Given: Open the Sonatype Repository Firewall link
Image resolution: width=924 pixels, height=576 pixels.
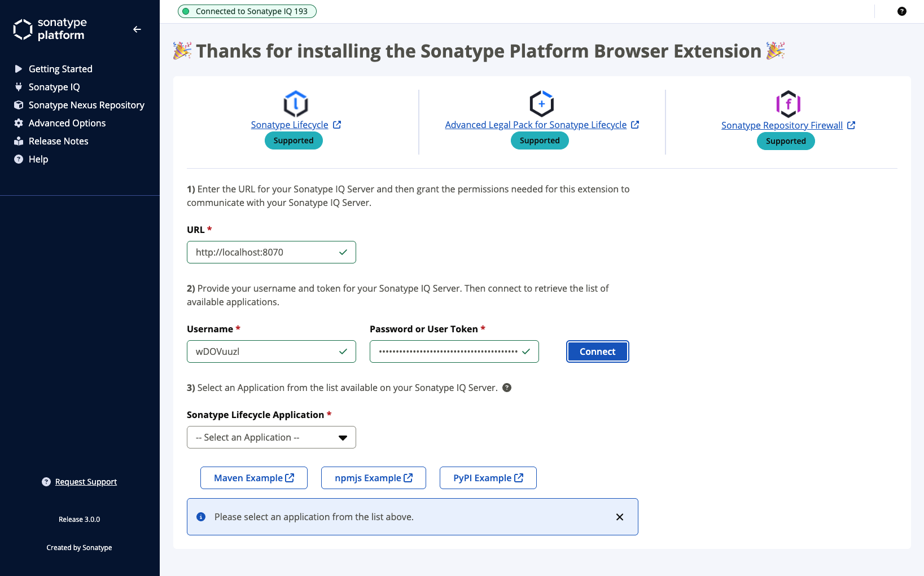Looking at the screenshot, I should pos(782,125).
